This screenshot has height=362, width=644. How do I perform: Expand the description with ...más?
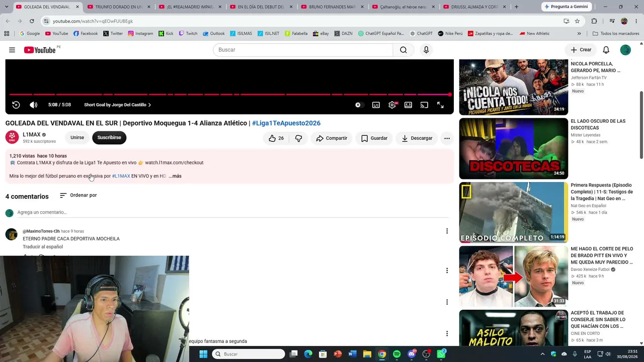tap(175, 176)
